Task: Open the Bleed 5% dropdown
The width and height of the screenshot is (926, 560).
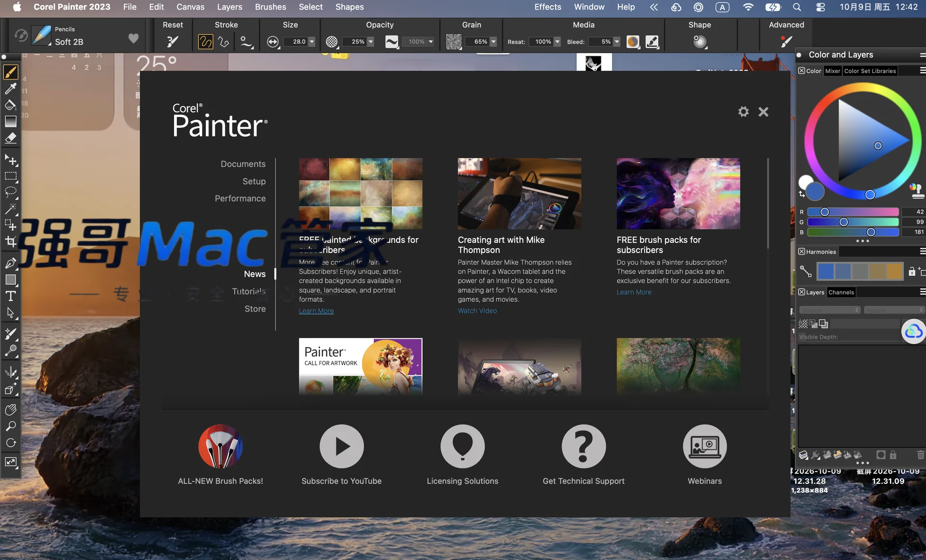Action: (x=616, y=42)
